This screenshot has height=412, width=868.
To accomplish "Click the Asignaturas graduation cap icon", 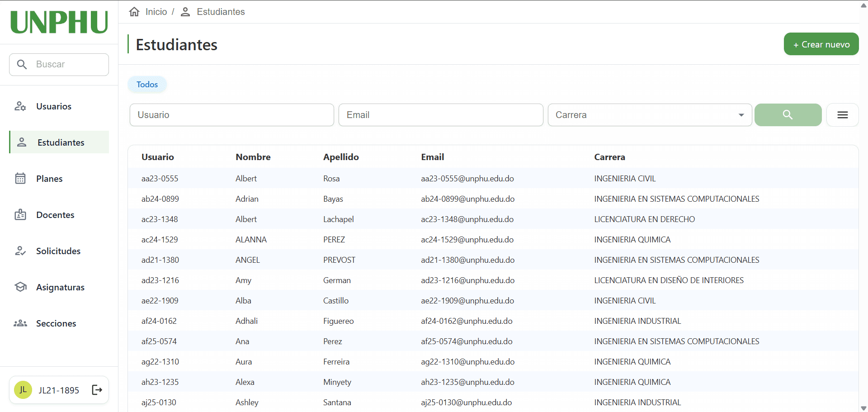I will (20, 287).
